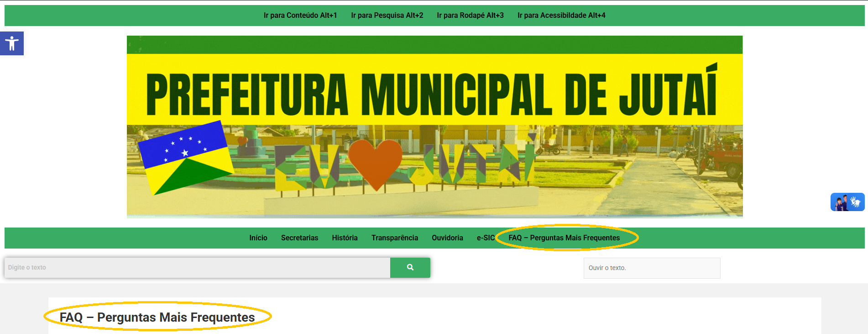
Task: Click the Ouvir o texto field
Action: click(652, 268)
